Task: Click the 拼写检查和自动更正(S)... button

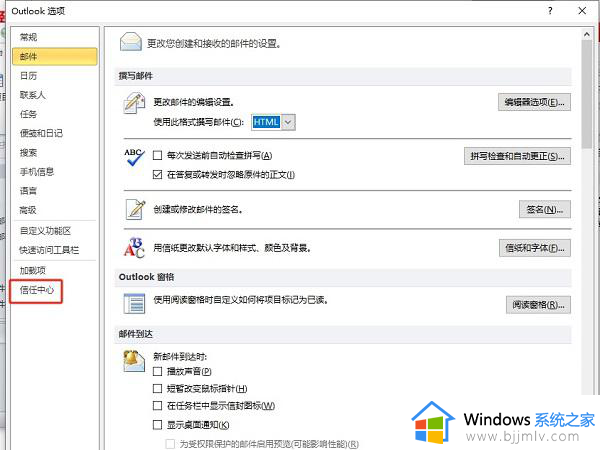Action: click(517, 156)
